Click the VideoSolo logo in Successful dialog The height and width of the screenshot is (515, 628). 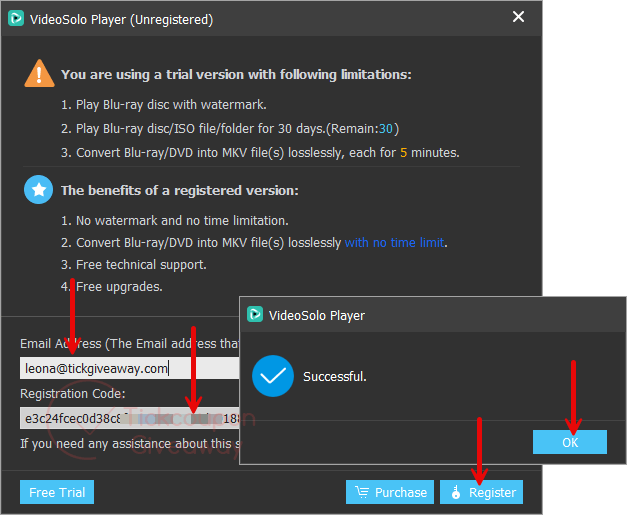pyautogui.click(x=255, y=314)
